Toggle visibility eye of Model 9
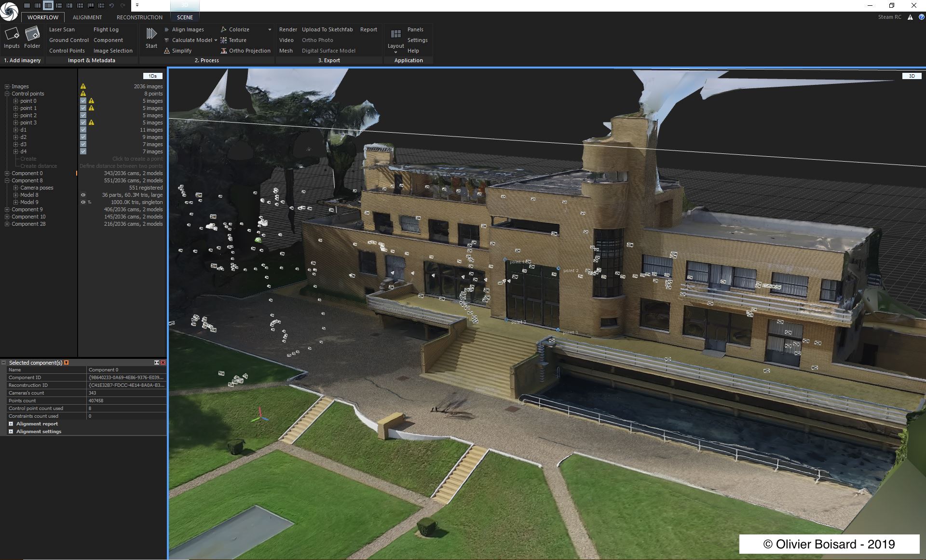Image resolution: width=926 pixels, height=560 pixels. pyautogui.click(x=83, y=202)
